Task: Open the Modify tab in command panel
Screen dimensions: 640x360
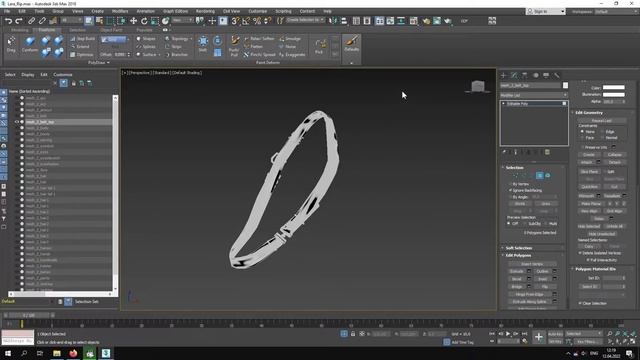Action: [x=514, y=76]
